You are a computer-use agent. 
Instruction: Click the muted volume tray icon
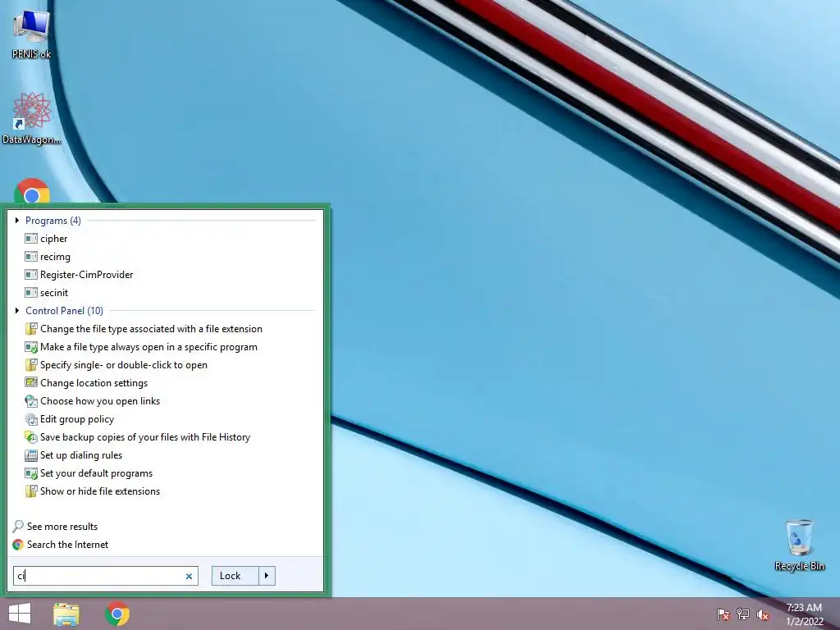tap(763, 614)
